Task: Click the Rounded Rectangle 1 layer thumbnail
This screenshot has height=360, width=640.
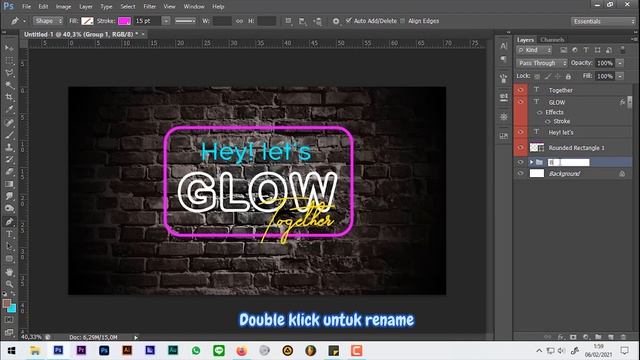Action: point(537,148)
